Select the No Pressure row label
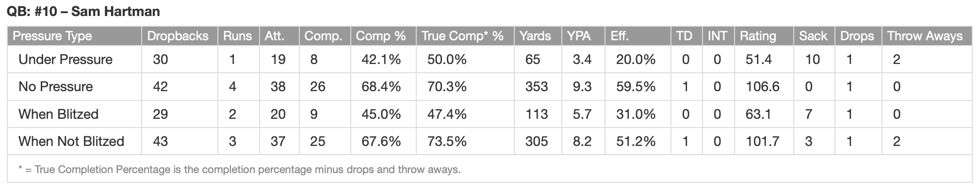The height and width of the screenshot is (192, 980). [x=56, y=87]
